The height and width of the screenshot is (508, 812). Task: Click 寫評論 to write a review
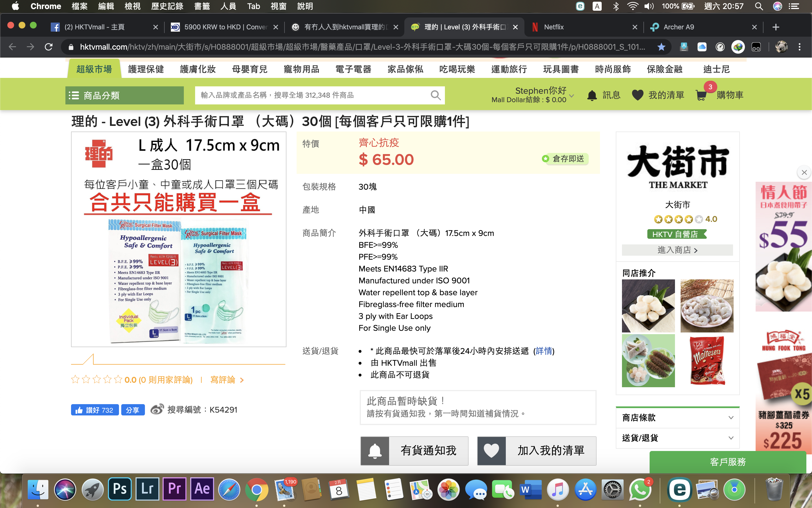click(x=227, y=380)
